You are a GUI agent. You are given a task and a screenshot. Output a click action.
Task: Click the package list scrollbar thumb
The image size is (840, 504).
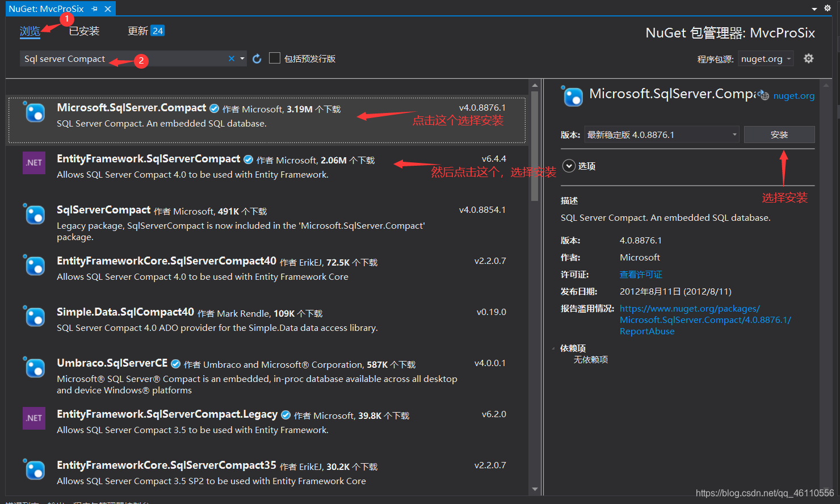[x=535, y=146]
